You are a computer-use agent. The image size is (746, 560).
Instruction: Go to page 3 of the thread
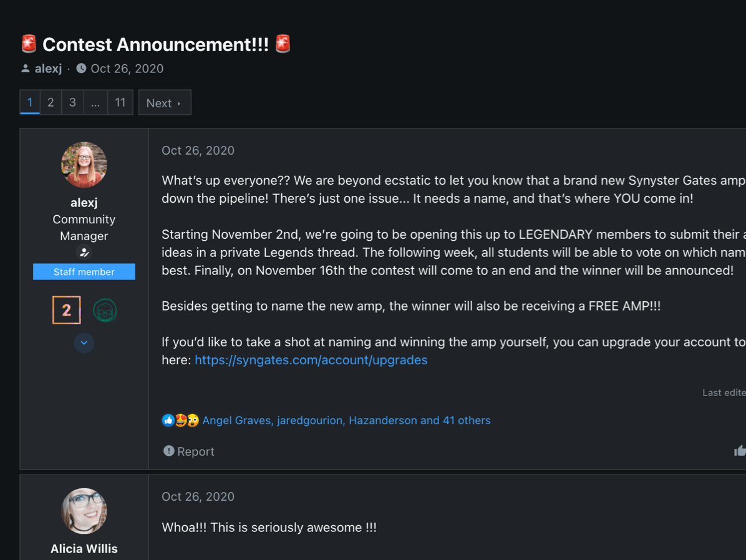point(72,102)
